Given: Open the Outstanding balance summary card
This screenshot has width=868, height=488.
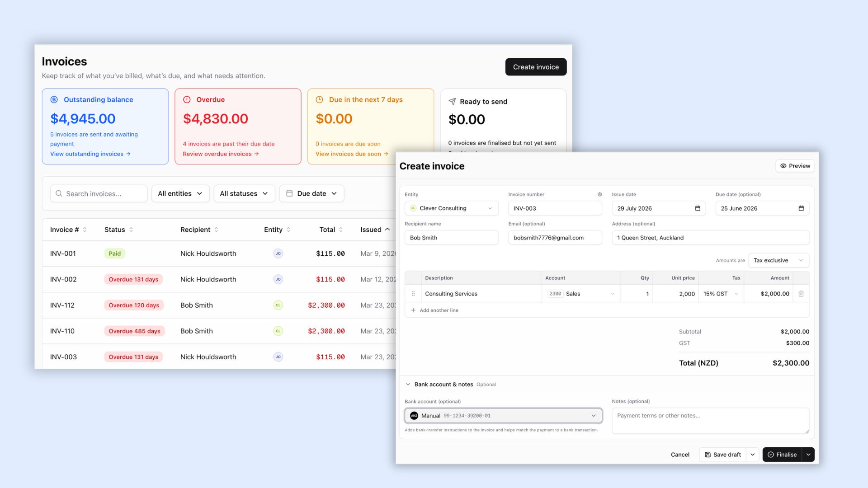Looking at the screenshot, I should [x=105, y=127].
